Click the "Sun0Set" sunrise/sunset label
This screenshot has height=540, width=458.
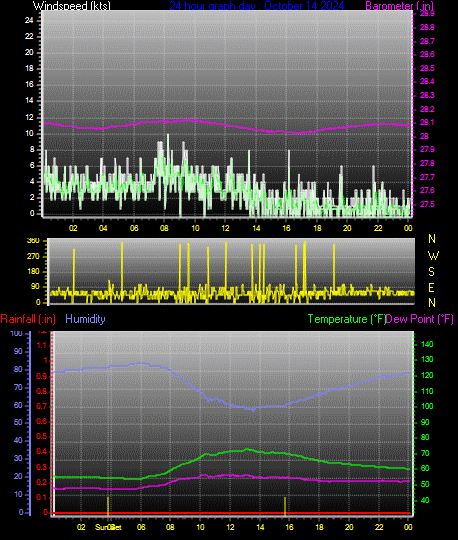coord(108,527)
